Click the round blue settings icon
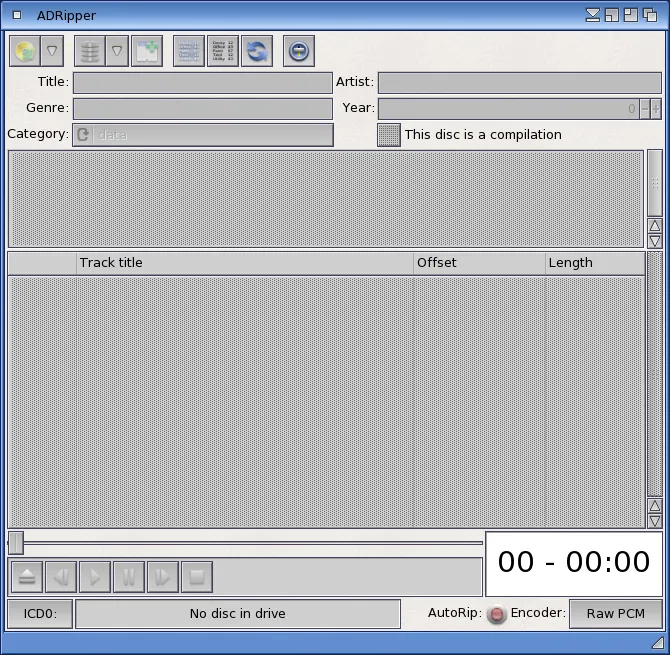Screen dimensions: 670x655 point(298,51)
